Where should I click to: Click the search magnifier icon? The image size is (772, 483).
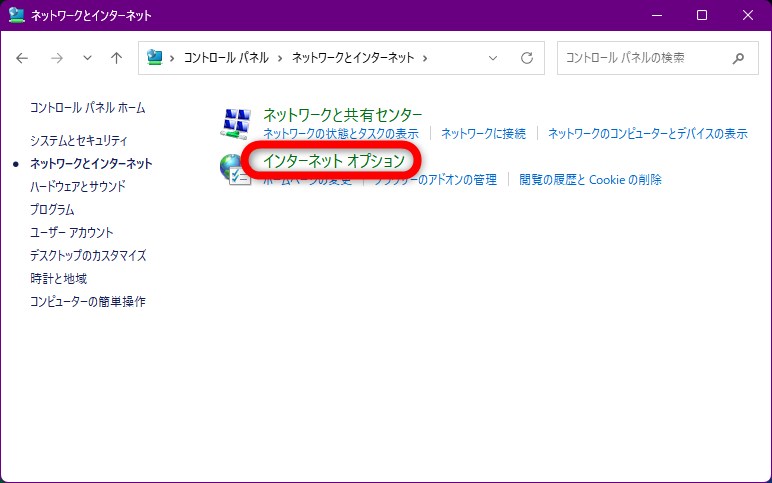[738, 58]
